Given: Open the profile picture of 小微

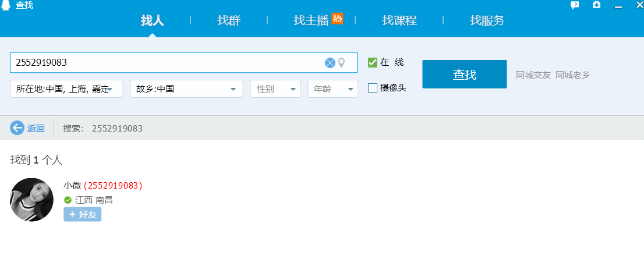Looking at the screenshot, I should click(31, 200).
